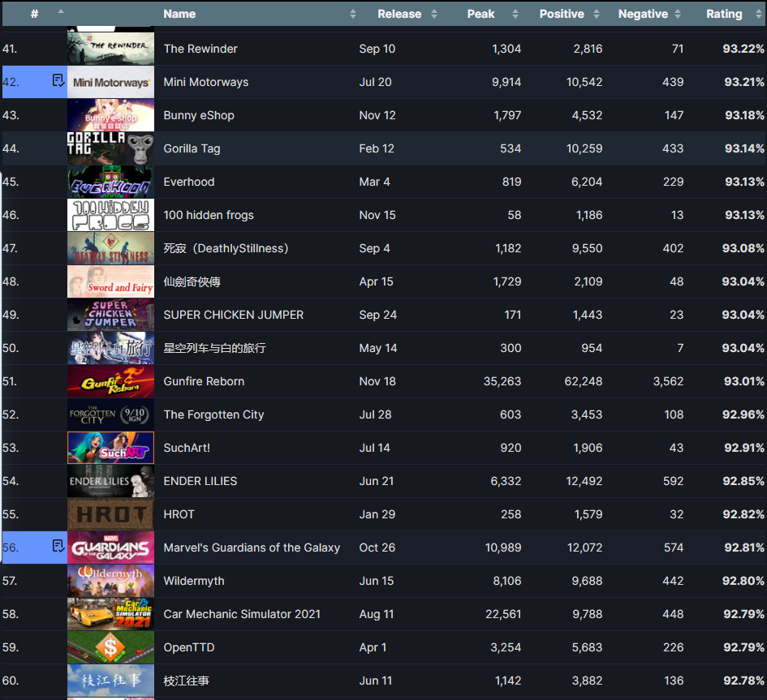This screenshot has height=700, width=767.
Task: Select Gunfire Reborn peak value 35,263
Action: [x=502, y=381]
